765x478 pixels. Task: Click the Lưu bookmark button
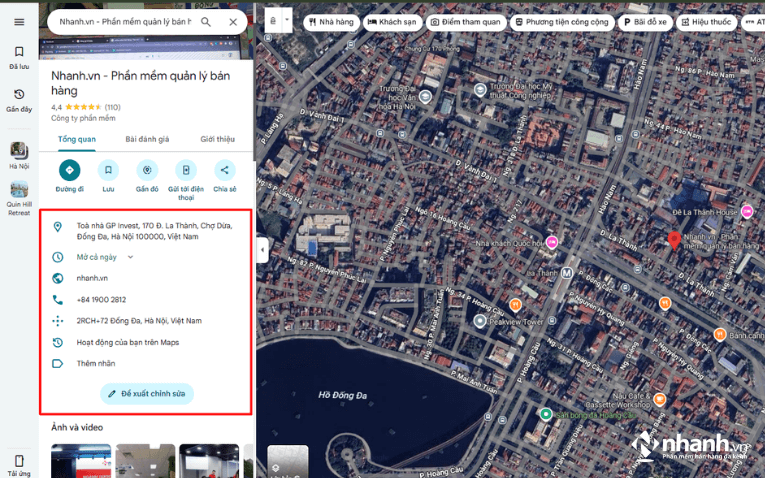point(108,170)
